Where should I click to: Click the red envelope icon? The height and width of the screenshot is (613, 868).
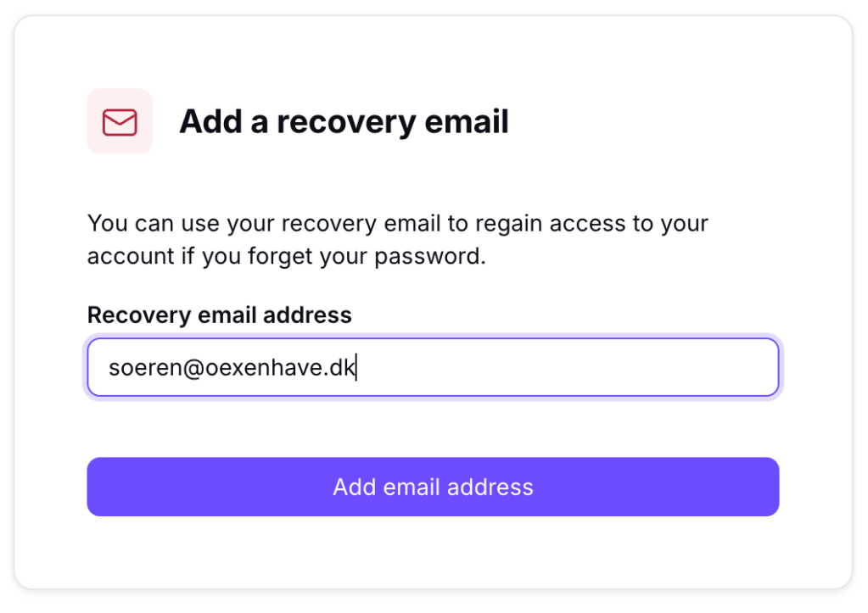coord(120,122)
